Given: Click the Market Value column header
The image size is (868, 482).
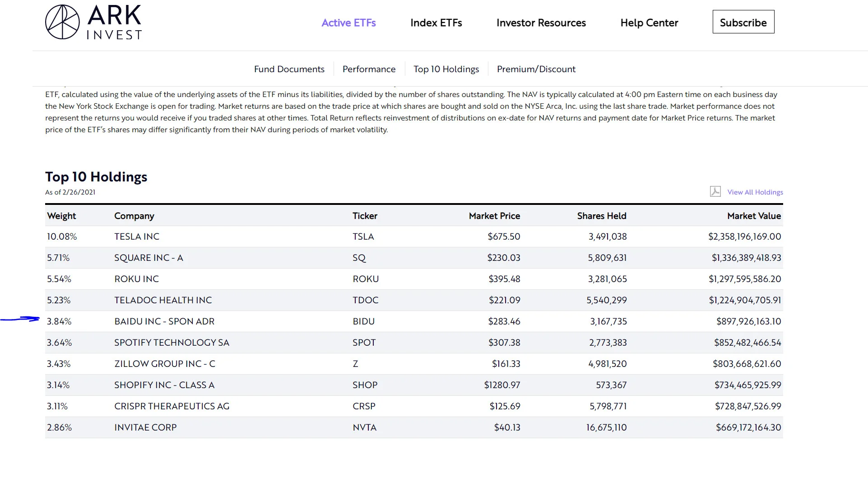Looking at the screenshot, I should click(754, 216).
